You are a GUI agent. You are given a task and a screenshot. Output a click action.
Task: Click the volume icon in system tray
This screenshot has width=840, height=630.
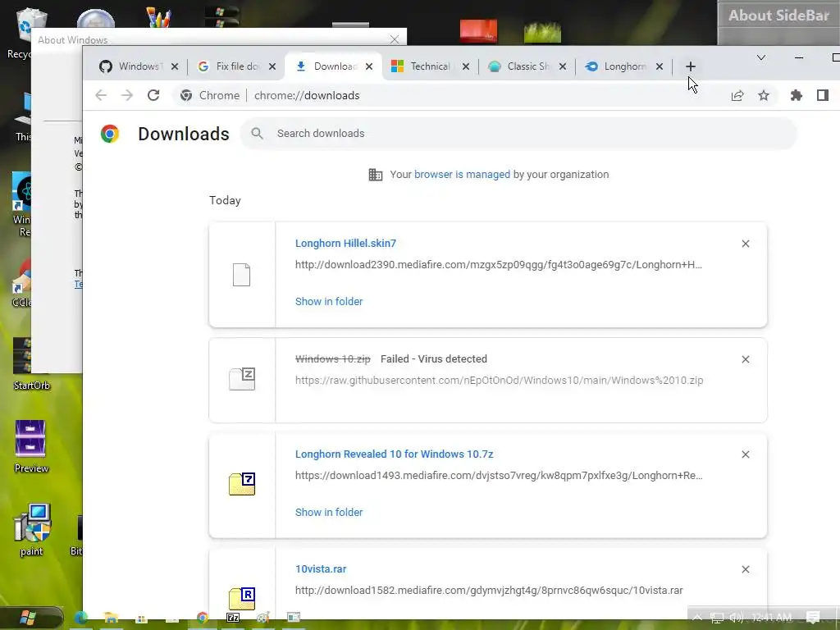coord(737,618)
